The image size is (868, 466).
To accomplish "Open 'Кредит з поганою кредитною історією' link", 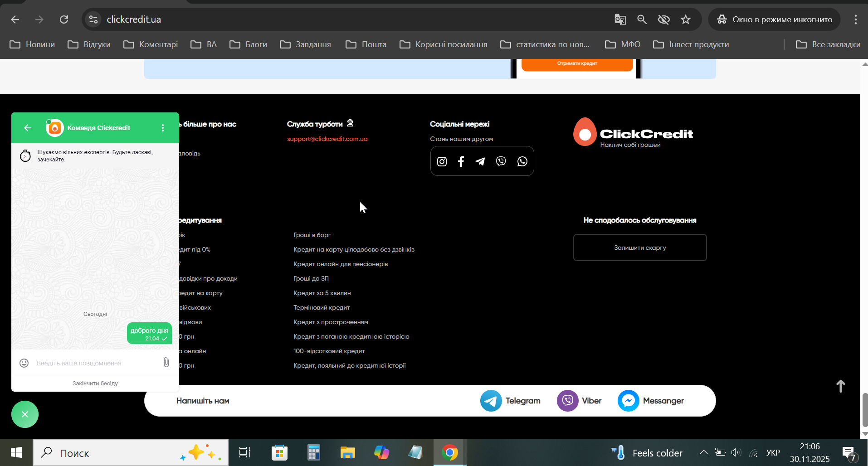I will coord(351,336).
